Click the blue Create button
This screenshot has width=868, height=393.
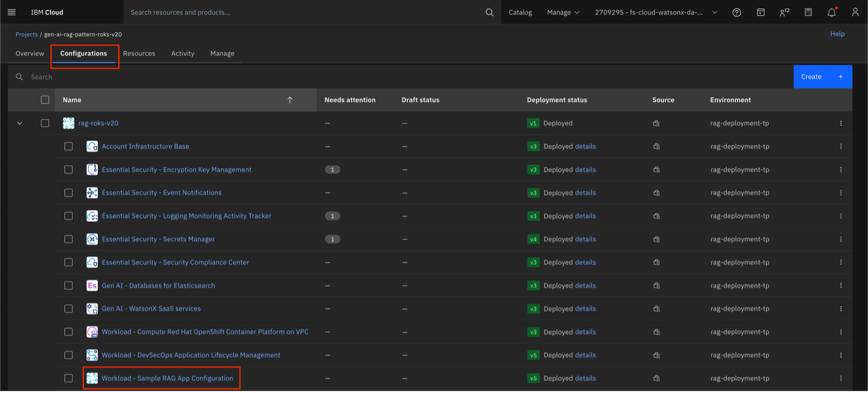[822, 77]
